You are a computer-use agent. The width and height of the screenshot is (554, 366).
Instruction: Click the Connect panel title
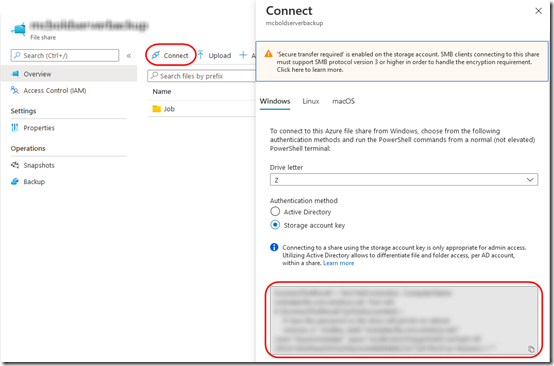pos(289,11)
